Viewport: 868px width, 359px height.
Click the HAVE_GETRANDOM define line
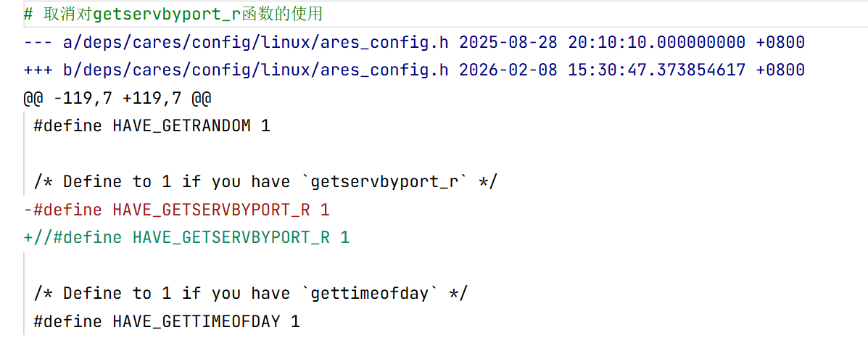(152, 125)
